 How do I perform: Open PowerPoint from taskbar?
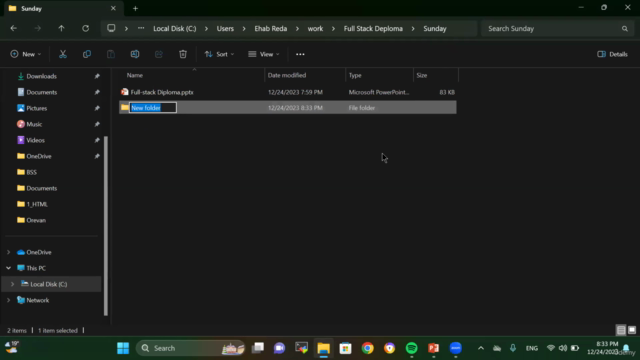click(433, 348)
